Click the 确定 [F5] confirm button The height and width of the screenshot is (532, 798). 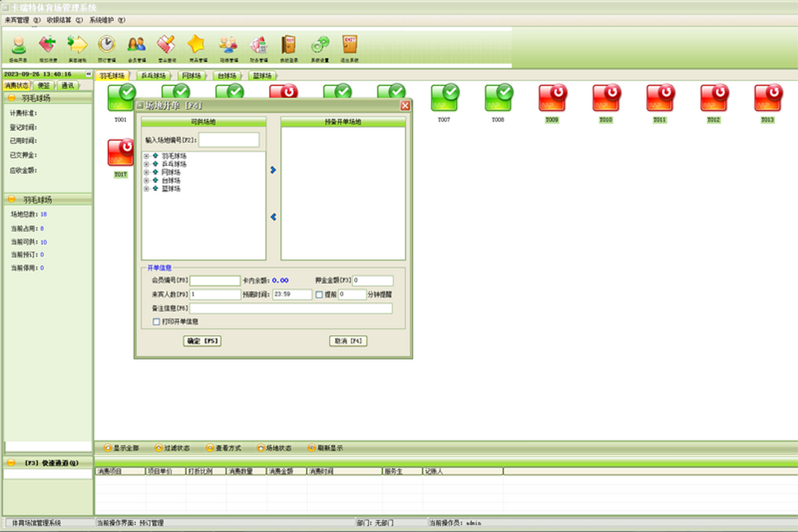(x=202, y=341)
